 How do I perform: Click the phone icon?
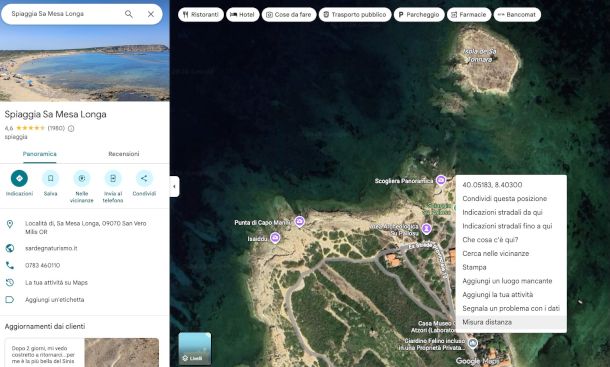click(10, 265)
